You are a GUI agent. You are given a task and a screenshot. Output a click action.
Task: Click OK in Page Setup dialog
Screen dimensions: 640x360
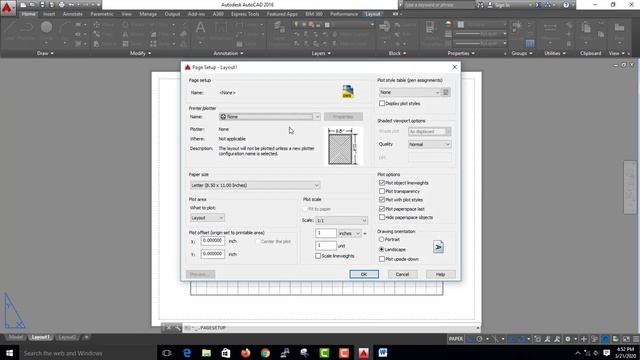[364, 274]
